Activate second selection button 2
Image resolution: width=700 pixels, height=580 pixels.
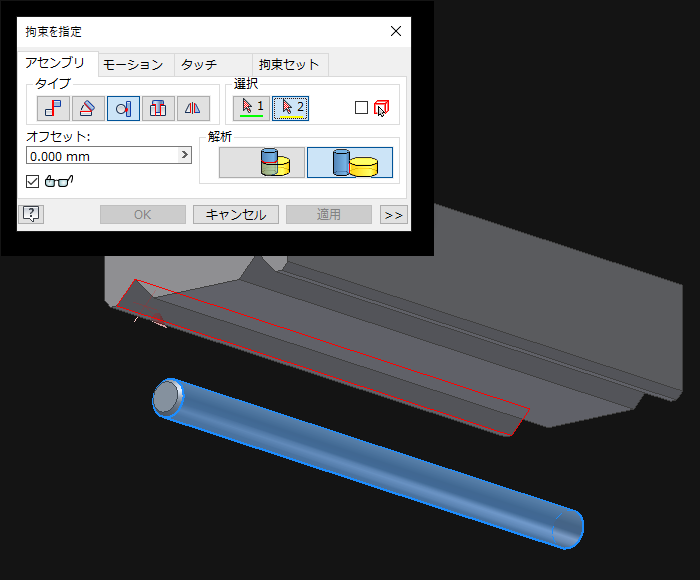pyautogui.click(x=290, y=108)
